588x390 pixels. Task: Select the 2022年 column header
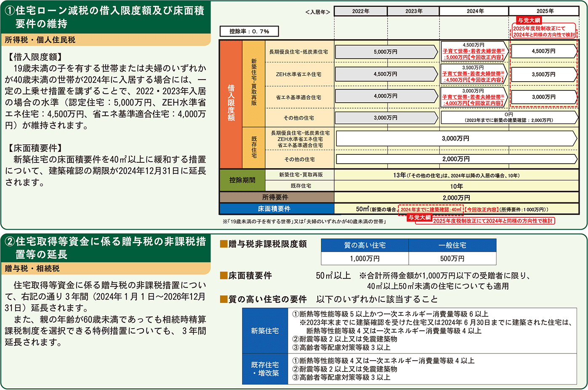point(361,11)
